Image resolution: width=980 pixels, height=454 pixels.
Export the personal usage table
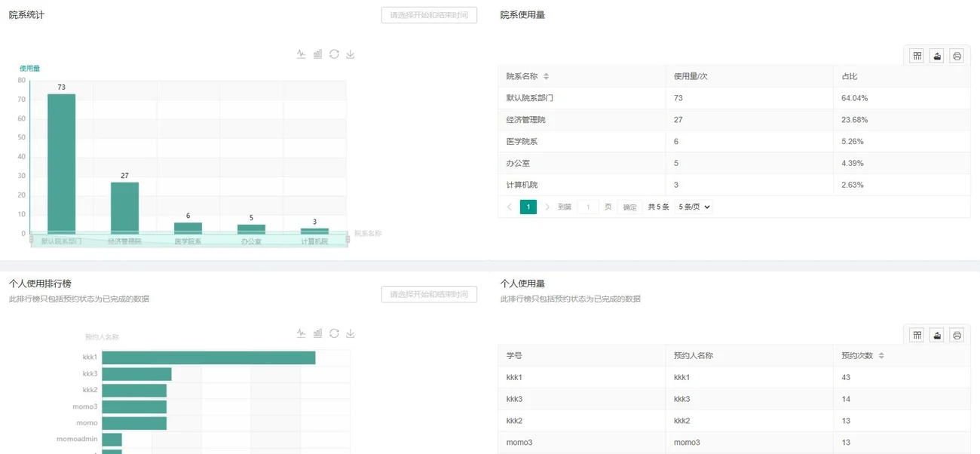pos(937,336)
